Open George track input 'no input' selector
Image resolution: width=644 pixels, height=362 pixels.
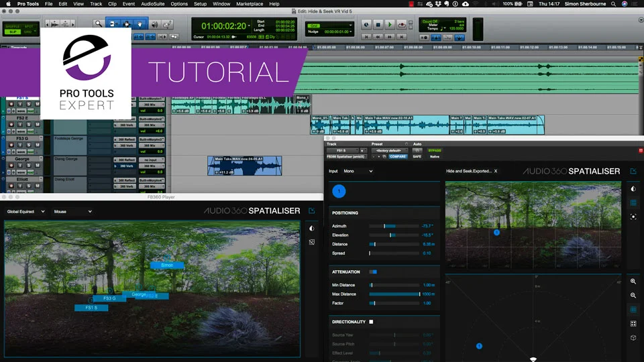tap(151, 160)
